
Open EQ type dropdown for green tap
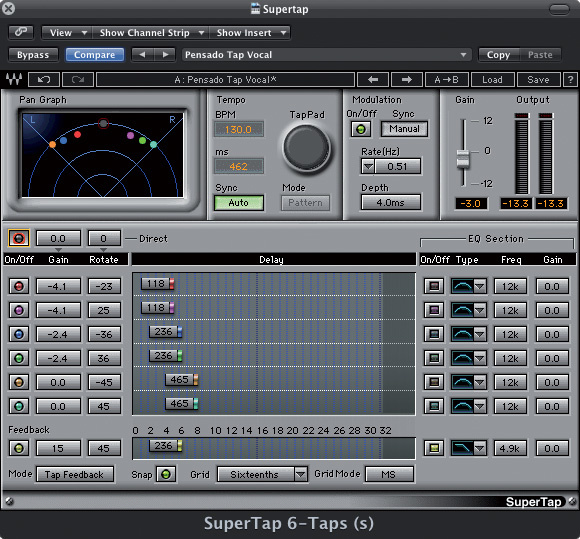(x=479, y=358)
